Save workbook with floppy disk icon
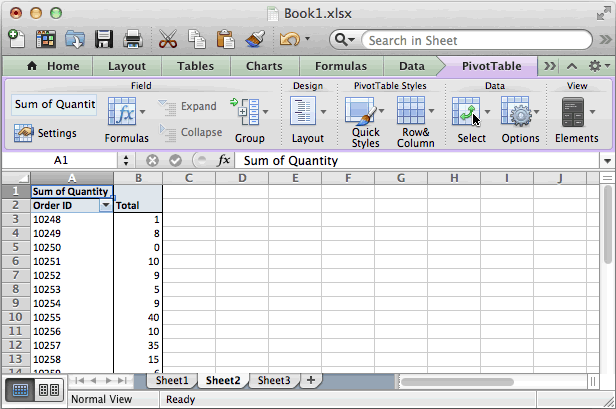Viewport: 616px width, 409px height. pyautogui.click(x=104, y=39)
